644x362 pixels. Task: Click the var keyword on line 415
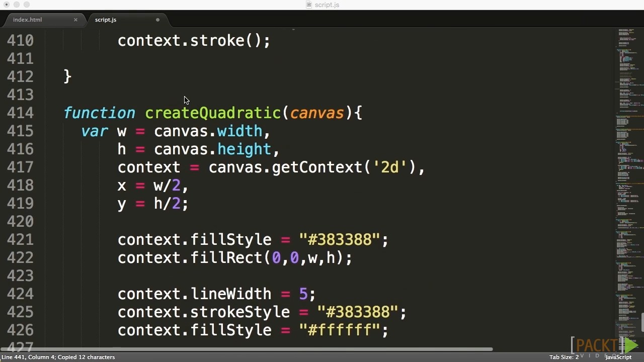(95, 131)
